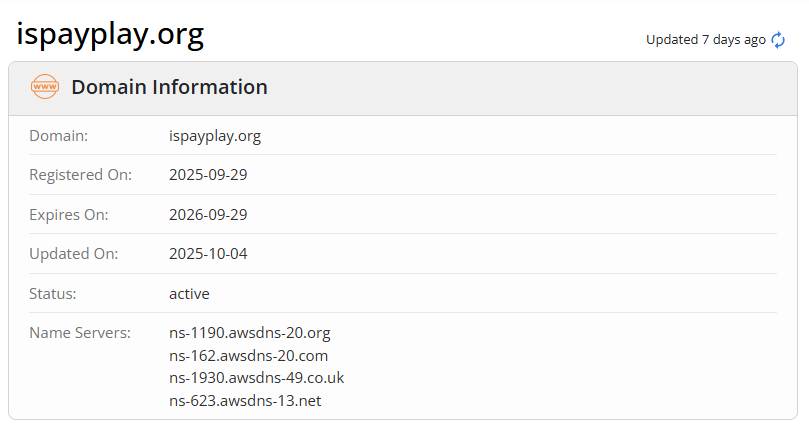The width and height of the screenshot is (809, 436).
Task: Click the 'Status:' row label
Action: [x=53, y=294]
